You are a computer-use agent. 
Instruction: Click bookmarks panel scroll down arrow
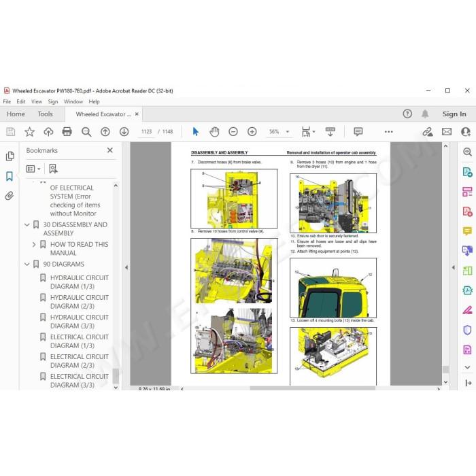[x=116, y=388]
